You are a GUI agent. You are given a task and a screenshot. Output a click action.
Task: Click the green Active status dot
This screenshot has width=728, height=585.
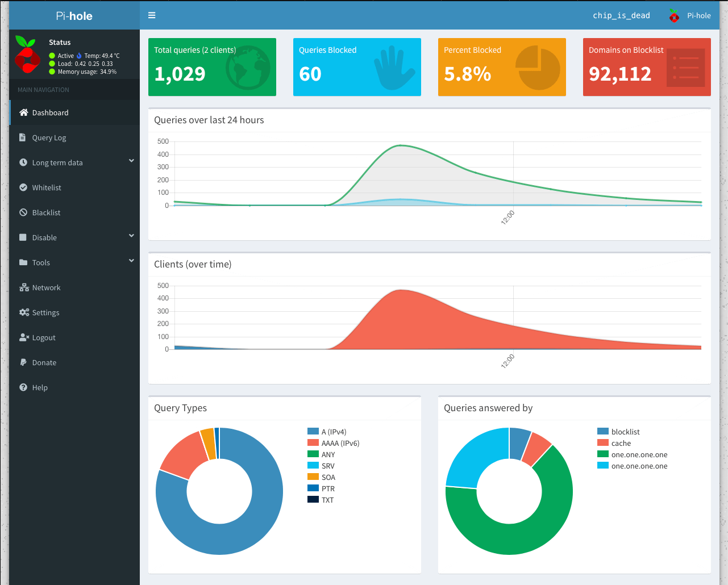click(x=52, y=56)
